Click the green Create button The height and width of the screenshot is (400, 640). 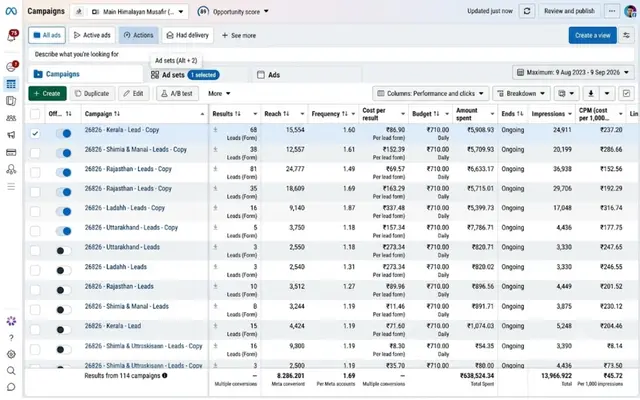click(47, 93)
